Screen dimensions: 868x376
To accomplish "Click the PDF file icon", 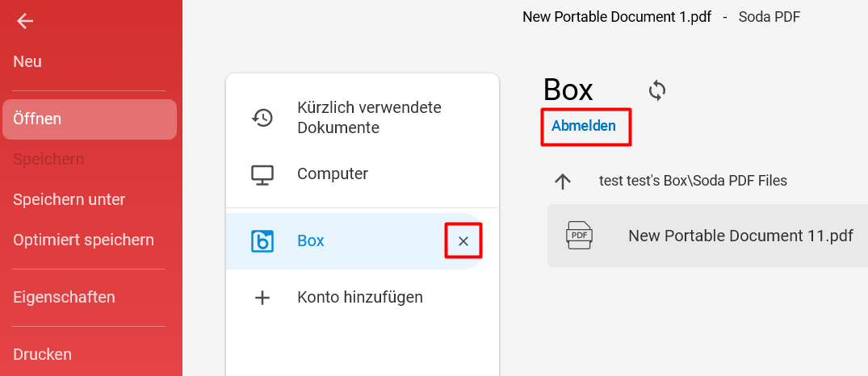I will click(x=579, y=236).
